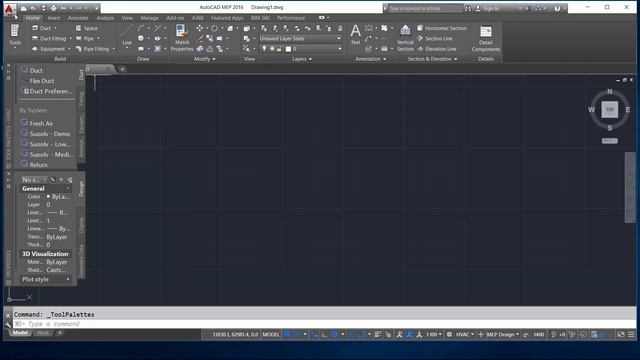The image size is (640, 360).
Task: Click the Sign In link
Action: [x=491, y=8]
